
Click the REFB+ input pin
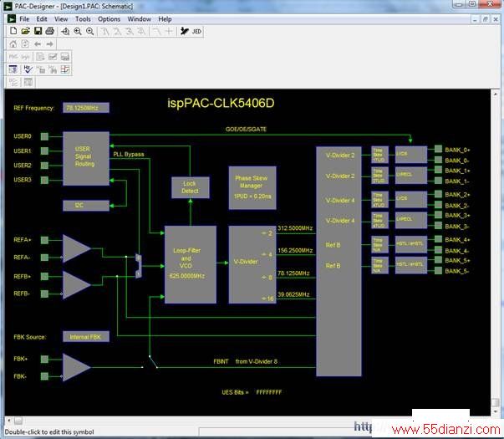tap(44, 277)
